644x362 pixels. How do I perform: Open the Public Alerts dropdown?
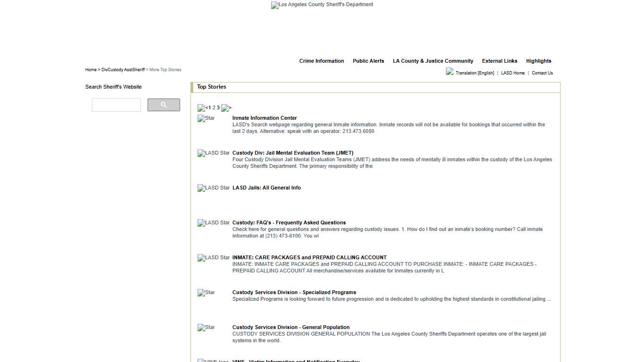tap(368, 61)
